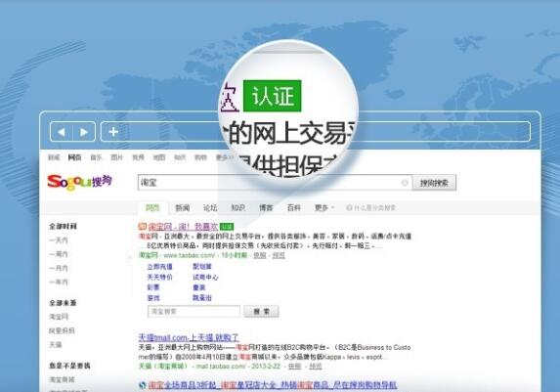Screen dimensions: 560x392
Task: Filter results to 一年内
Action: click(59, 282)
